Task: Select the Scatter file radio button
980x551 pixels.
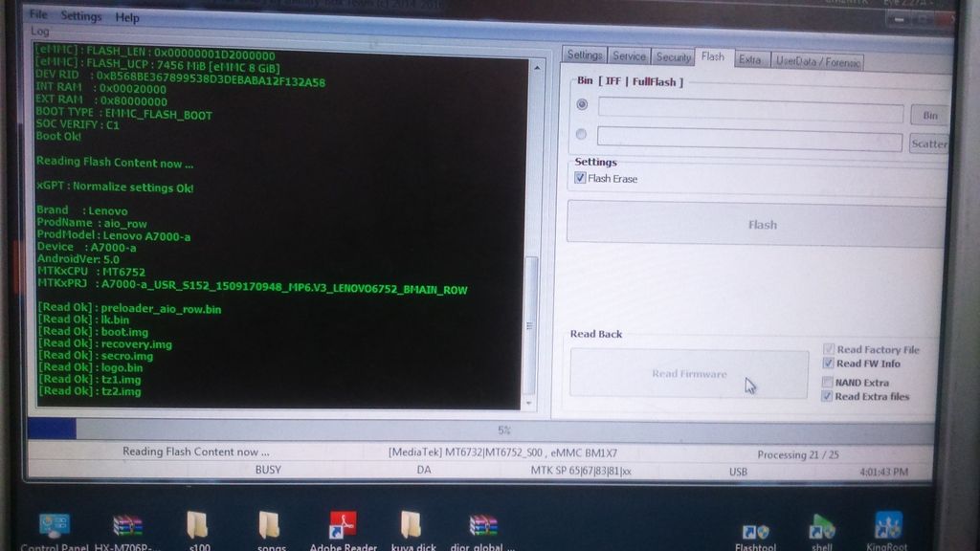Action: coord(581,135)
